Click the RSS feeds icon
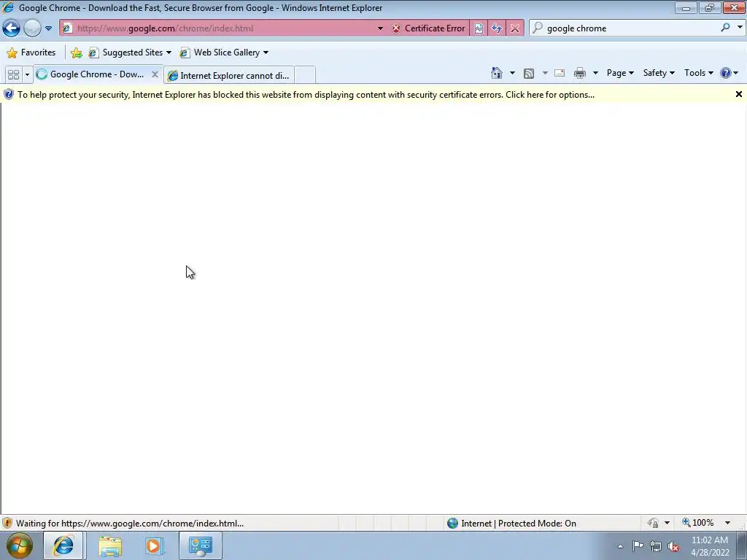This screenshot has width=747, height=560. pos(529,73)
